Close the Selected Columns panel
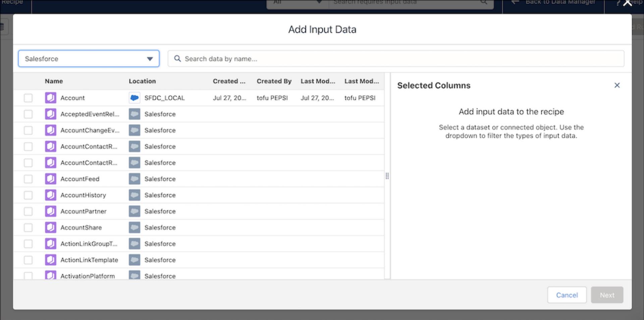 617,85
